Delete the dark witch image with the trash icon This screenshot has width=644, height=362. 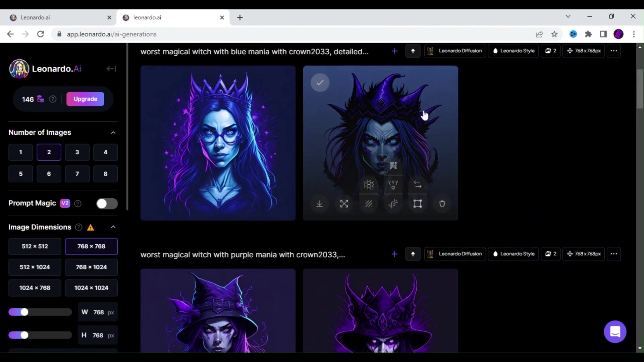coord(442,204)
